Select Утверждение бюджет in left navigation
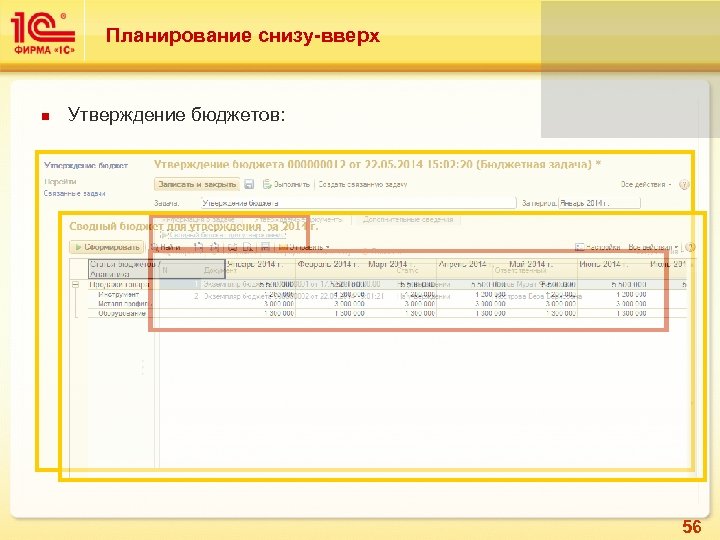Screen dimensions: 720x540 pos(86,165)
